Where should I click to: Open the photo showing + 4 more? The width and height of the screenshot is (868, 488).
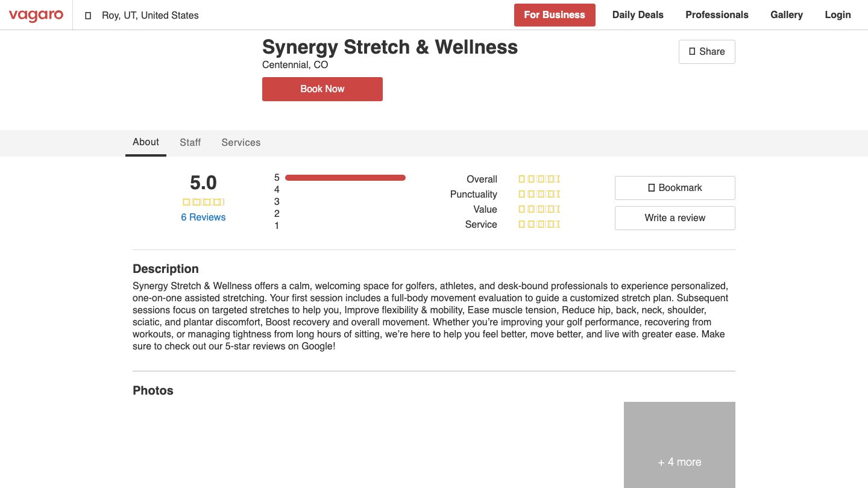pos(679,445)
